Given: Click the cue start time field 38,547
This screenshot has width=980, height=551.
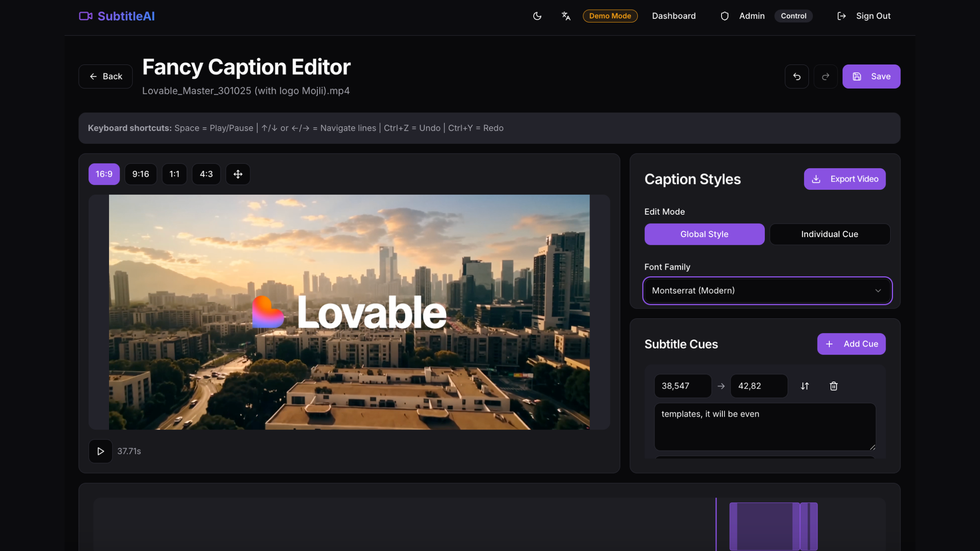Looking at the screenshot, I should [682, 386].
